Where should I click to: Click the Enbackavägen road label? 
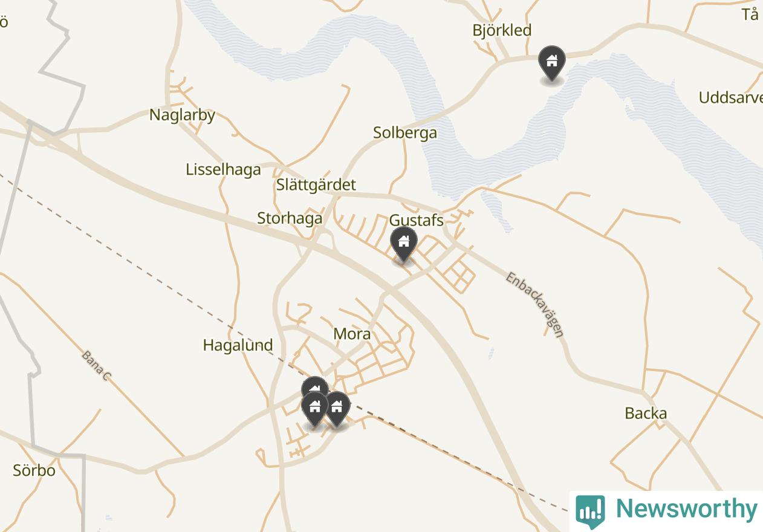tap(535, 304)
